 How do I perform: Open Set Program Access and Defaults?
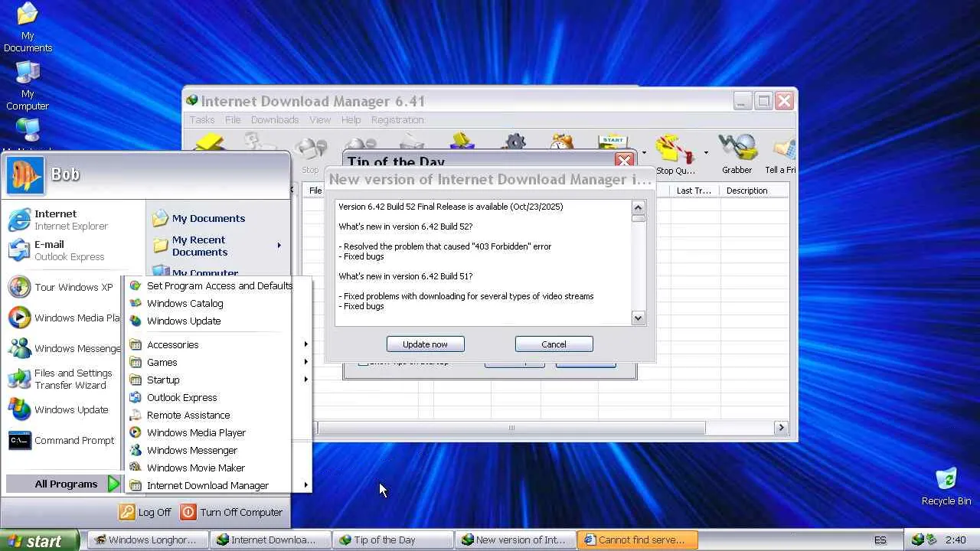click(219, 285)
